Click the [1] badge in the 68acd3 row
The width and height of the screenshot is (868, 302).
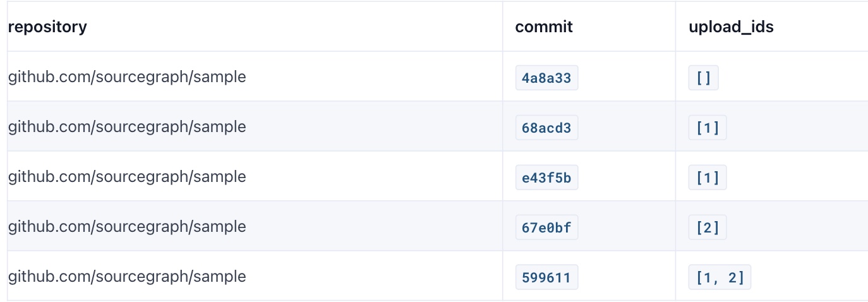[708, 128]
